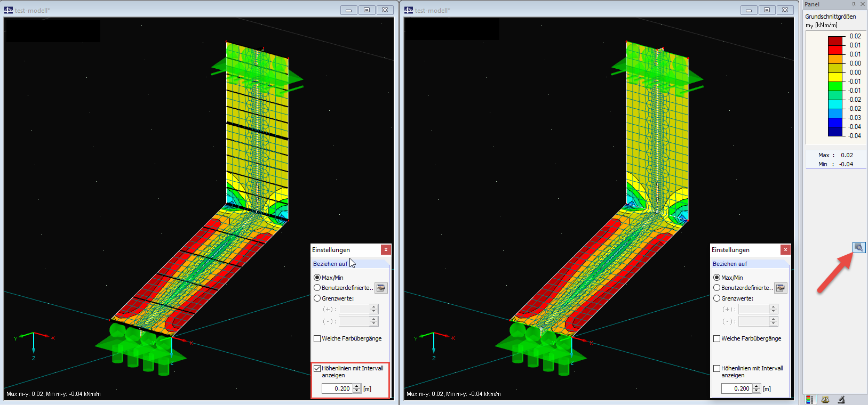The image size is (868, 405).
Task: Switch to the color scale tab in Panel
Action: [810, 400]
